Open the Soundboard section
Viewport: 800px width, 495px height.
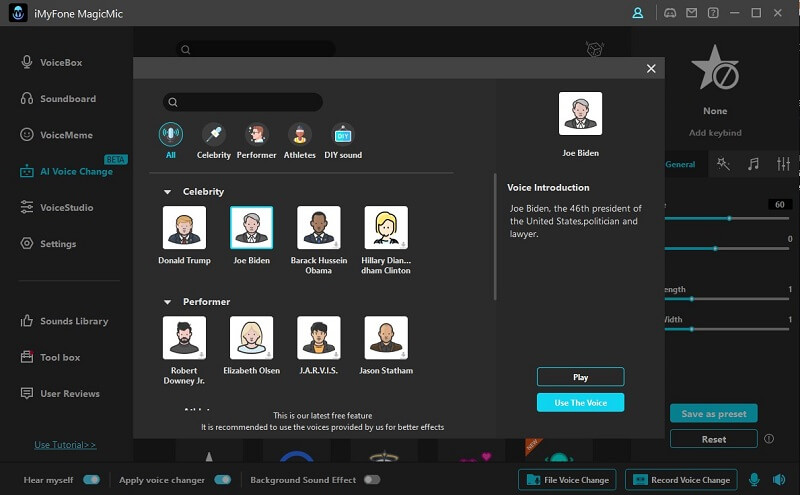click(x=58, y=98)
